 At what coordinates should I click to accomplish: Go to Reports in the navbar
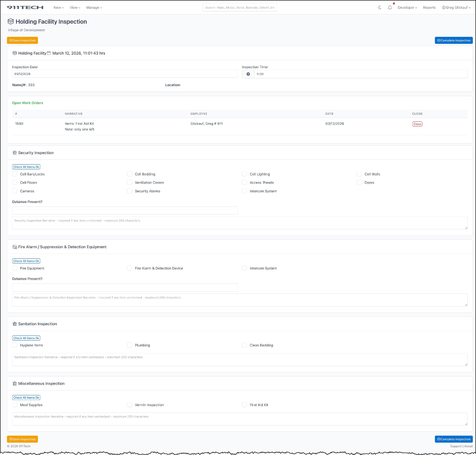[429, 7]
